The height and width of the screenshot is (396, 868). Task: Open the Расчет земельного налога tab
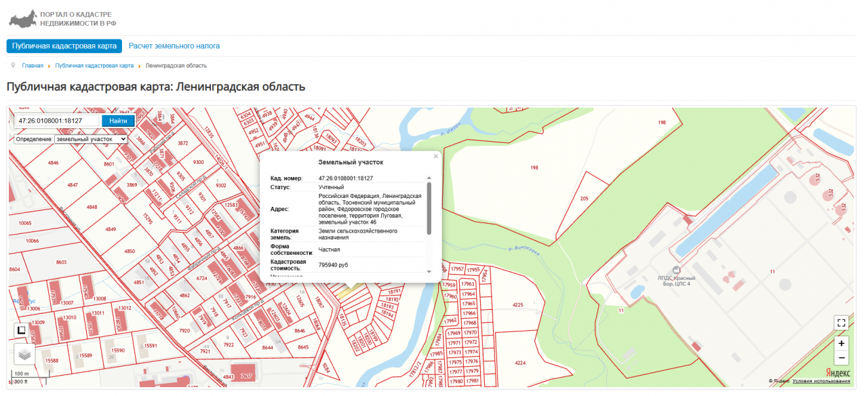[174, 46]
